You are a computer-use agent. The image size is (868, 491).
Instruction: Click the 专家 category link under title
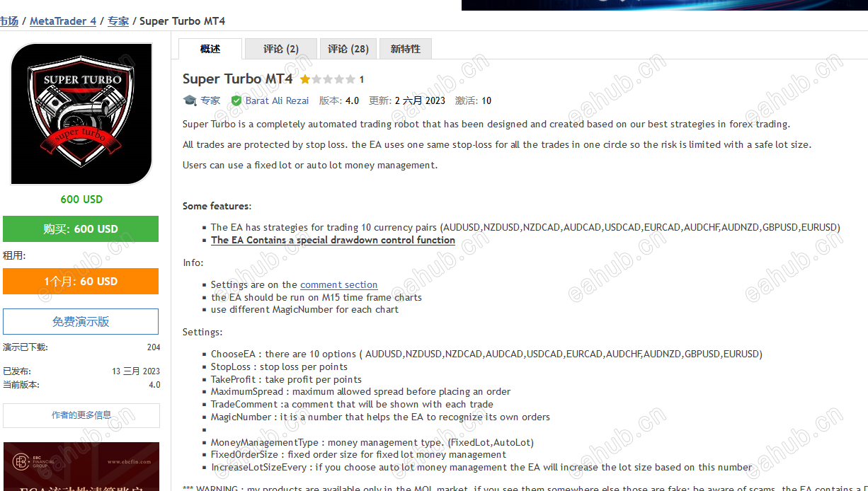coord(210,100)
